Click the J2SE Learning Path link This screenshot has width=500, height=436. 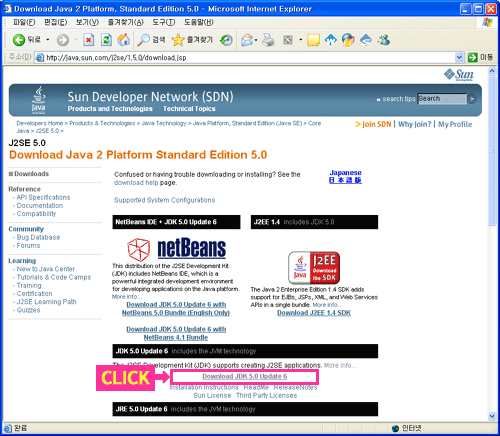[46, 302]
